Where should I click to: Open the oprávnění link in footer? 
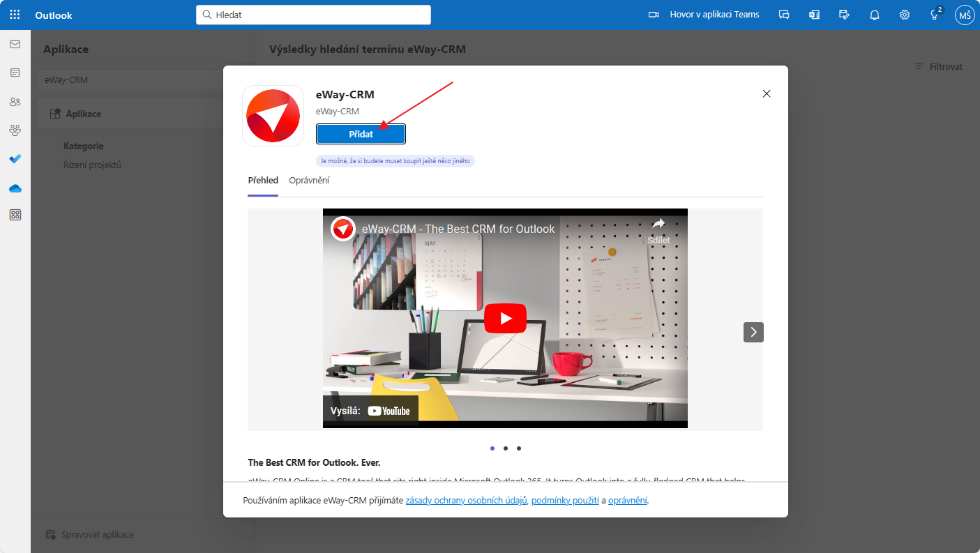click(628, 500)
